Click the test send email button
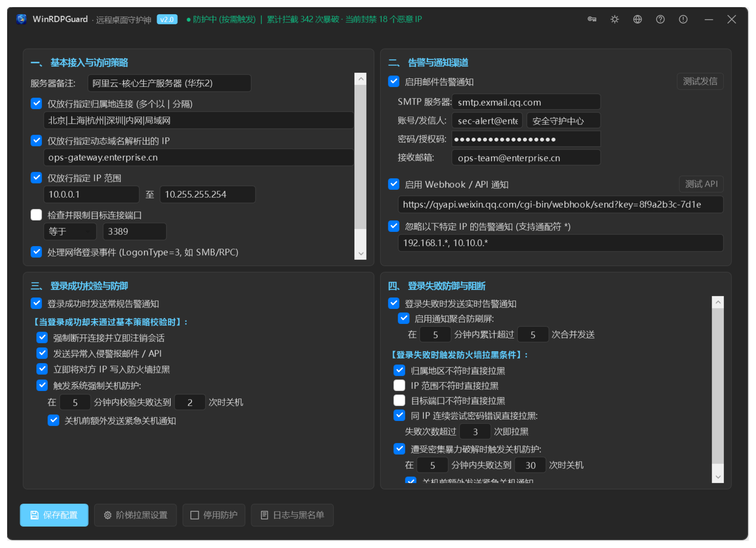Viewport: 756px width, 548px height. (x=700, y=81)
